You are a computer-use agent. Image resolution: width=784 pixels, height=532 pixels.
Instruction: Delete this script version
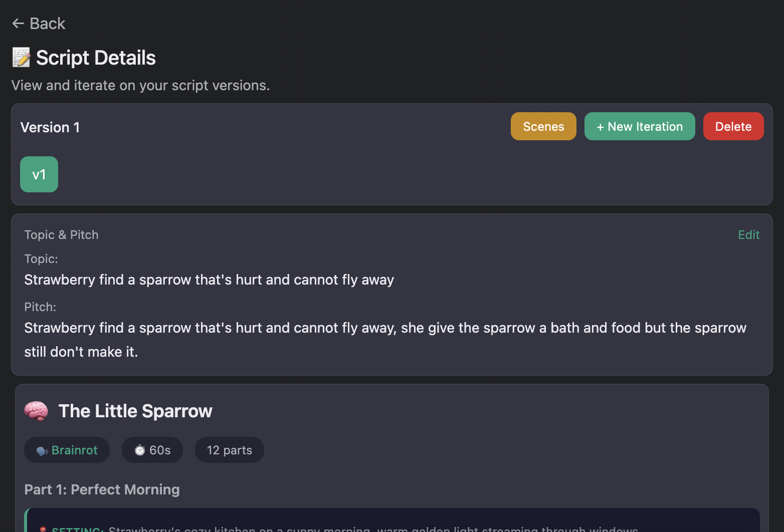(x=733, y=127)
